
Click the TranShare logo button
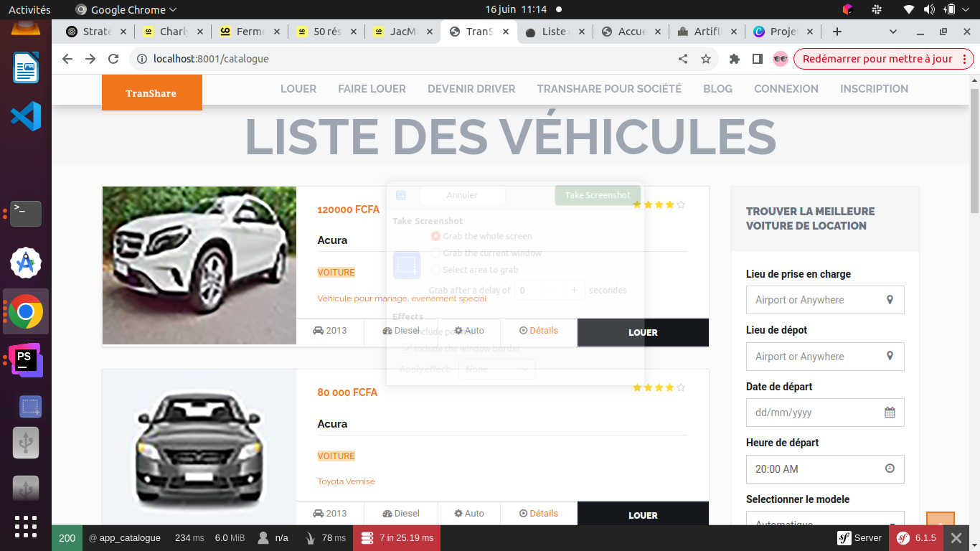pyautogui.click(x=151, y=93)
